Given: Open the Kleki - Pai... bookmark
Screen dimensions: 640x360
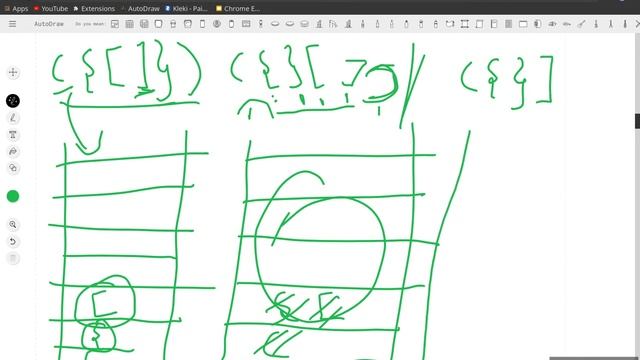Looking at the screenshot, I should [x=187, y=8].
